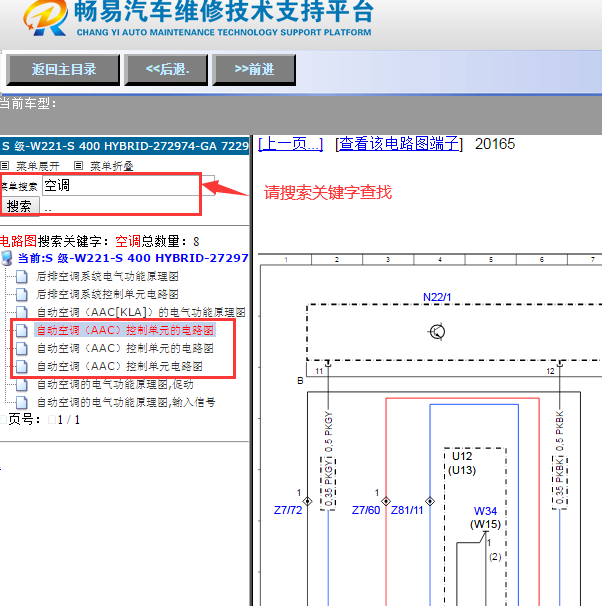602x606 pixels.
Task: Click ground label W34 in diagram
Action: [485, 511]
